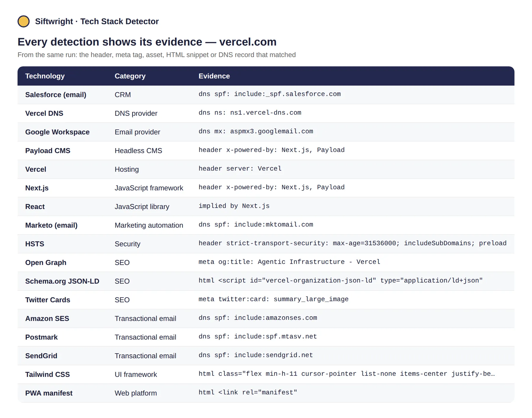Click the 'implied by Next.js' evidence

coord(234,206)
